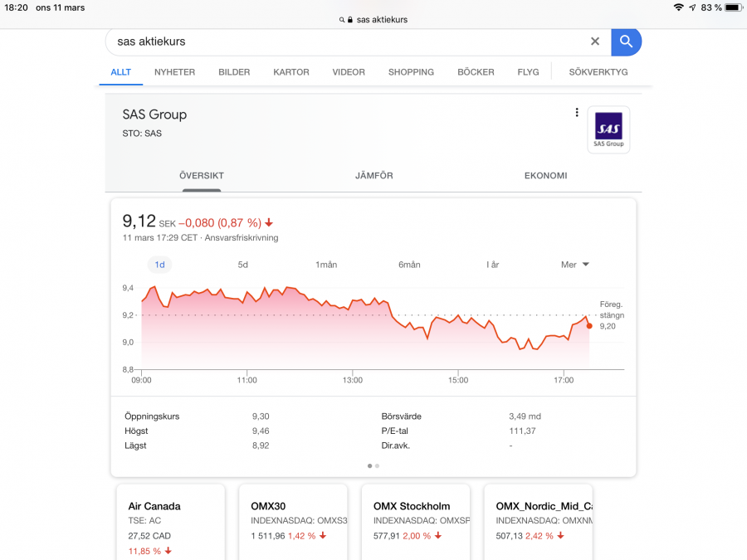Open the EKONOMI tab
Viewport: 747px width, 560px height.
click(545, 176)
